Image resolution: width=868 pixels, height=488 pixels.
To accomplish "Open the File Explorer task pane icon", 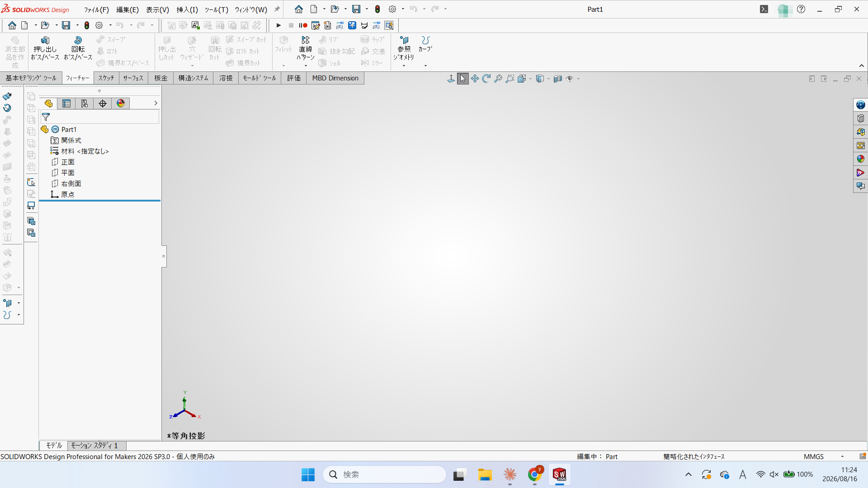I will tap(861, 132).
